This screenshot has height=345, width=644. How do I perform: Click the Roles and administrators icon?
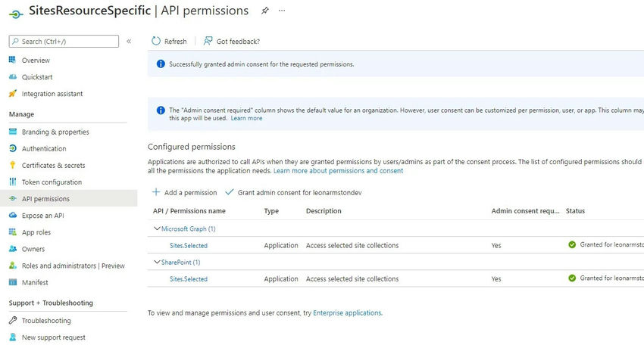(13, 266)
